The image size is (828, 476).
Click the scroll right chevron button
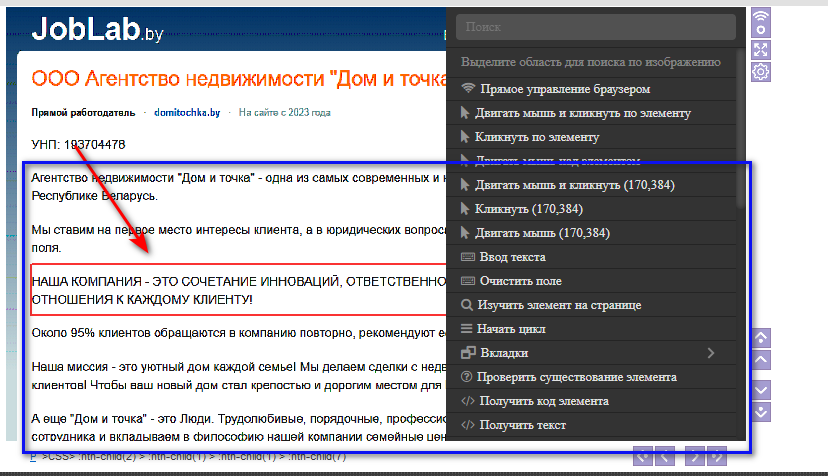695,456
